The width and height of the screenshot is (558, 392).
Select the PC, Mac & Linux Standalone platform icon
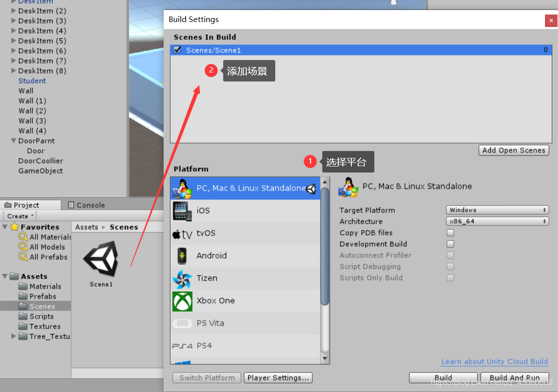click(182, 188)
